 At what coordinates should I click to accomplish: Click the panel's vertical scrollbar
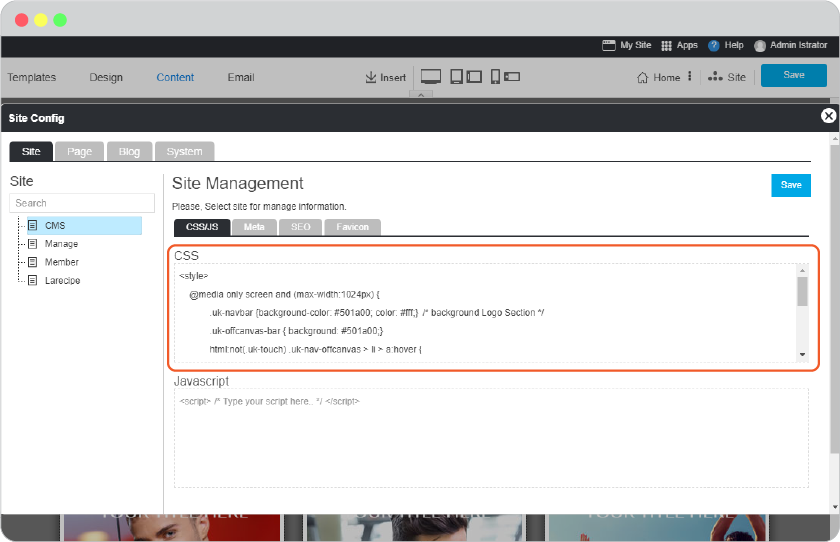click(x=835, y=300)
